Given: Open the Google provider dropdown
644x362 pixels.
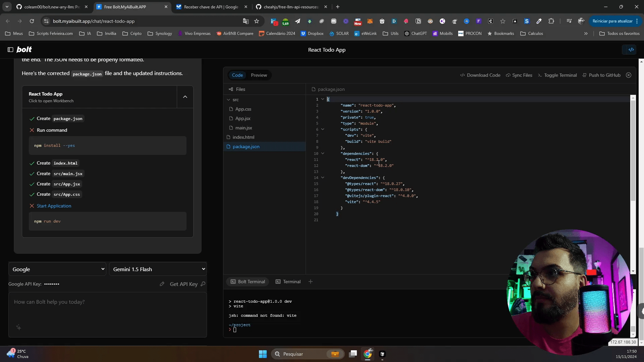Looking at the screenshot, I should pos(57,269).
